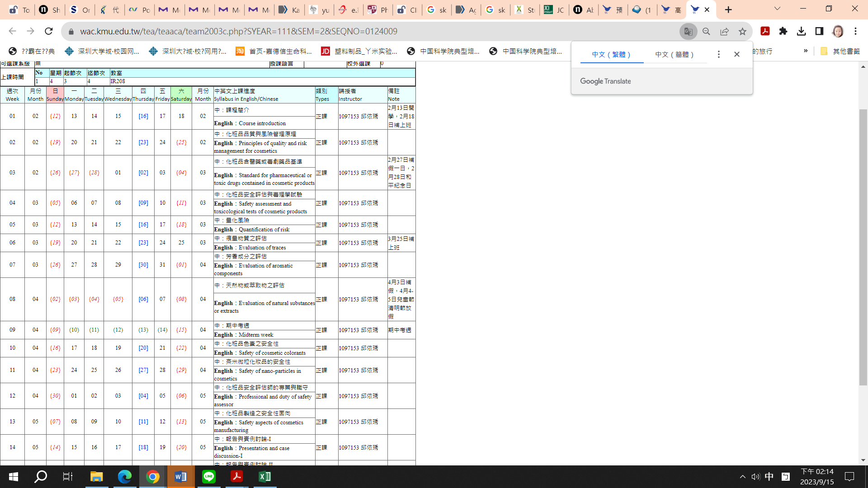Click the 'Midterm week' syllabus text
Image resolution: width=868 pixels, height=488 pixels.
click(x=255, y=335)
